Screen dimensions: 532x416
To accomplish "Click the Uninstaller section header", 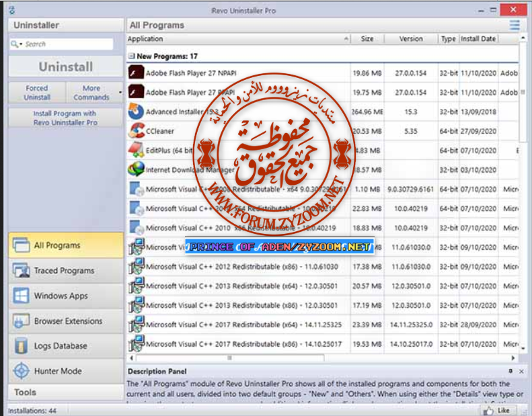I will [66, 25].
